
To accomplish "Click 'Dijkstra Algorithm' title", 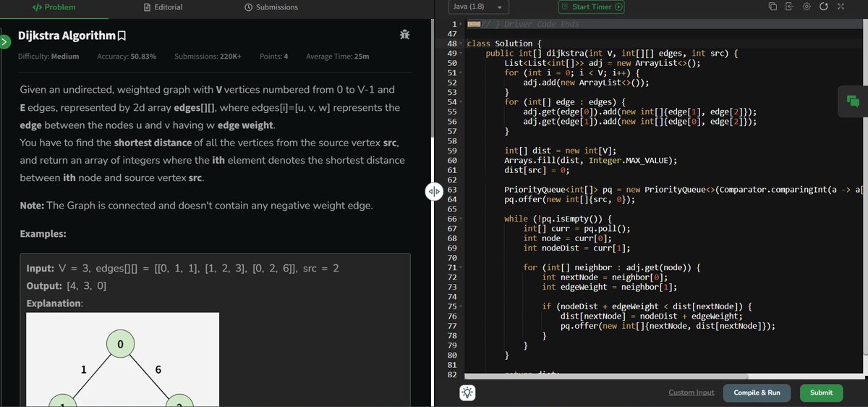I will coord(67,35).
